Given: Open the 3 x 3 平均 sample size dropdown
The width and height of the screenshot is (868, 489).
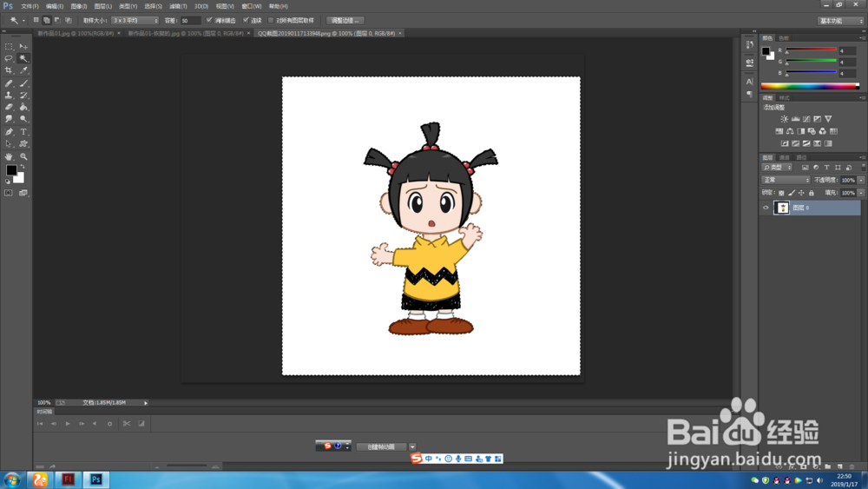Looking at the screenshot, I should pyautogui.click(x=135, y=20).
